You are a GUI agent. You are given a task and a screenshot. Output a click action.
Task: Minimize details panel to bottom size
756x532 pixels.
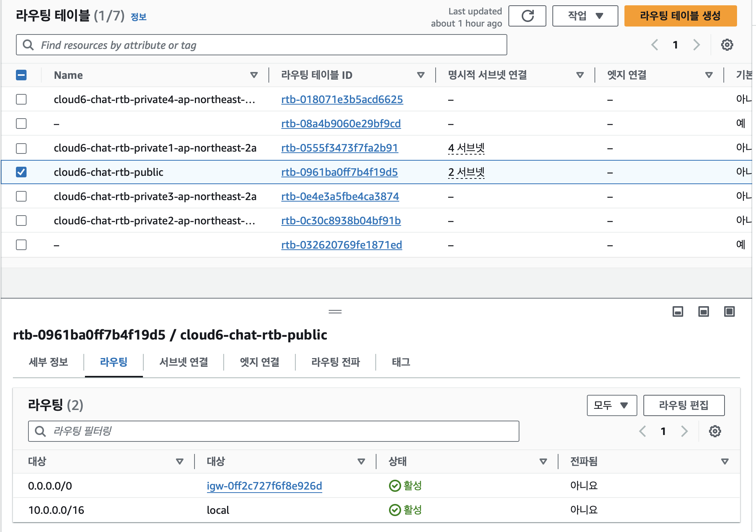(x=678, y=311)
